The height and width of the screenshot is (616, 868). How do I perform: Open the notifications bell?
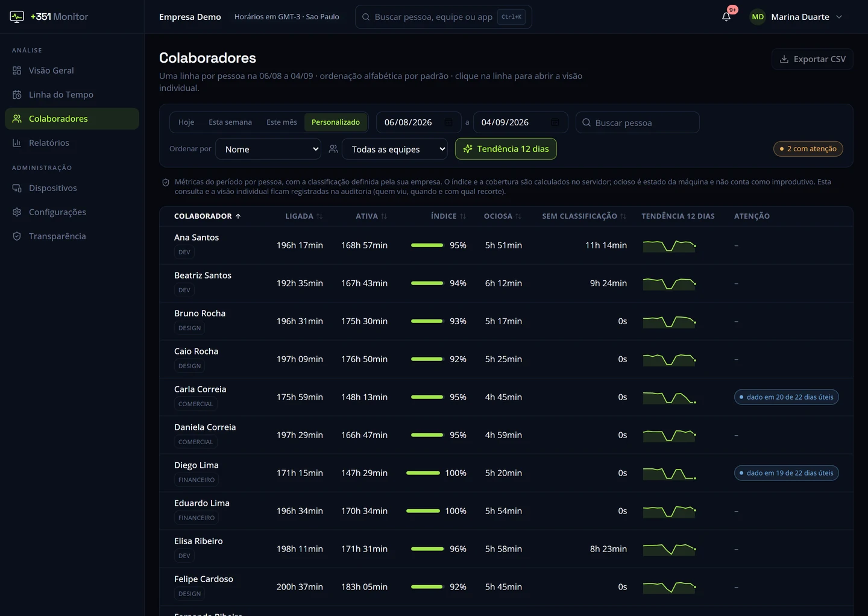726,17
